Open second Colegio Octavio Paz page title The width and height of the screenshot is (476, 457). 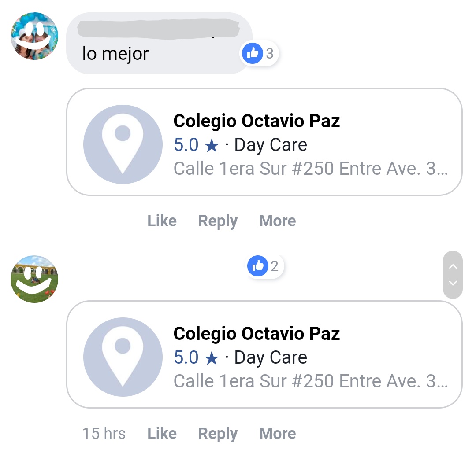coord(257,334)
